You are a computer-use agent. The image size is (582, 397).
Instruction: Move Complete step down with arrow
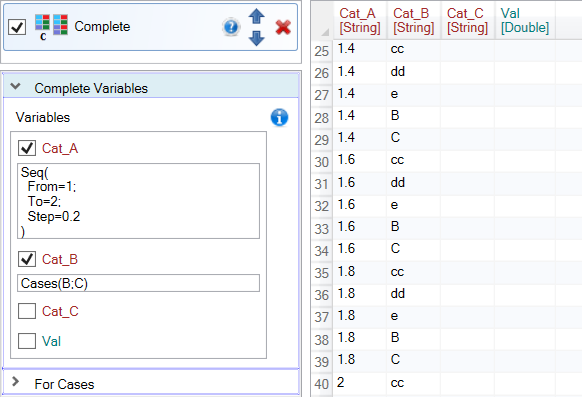256,38
